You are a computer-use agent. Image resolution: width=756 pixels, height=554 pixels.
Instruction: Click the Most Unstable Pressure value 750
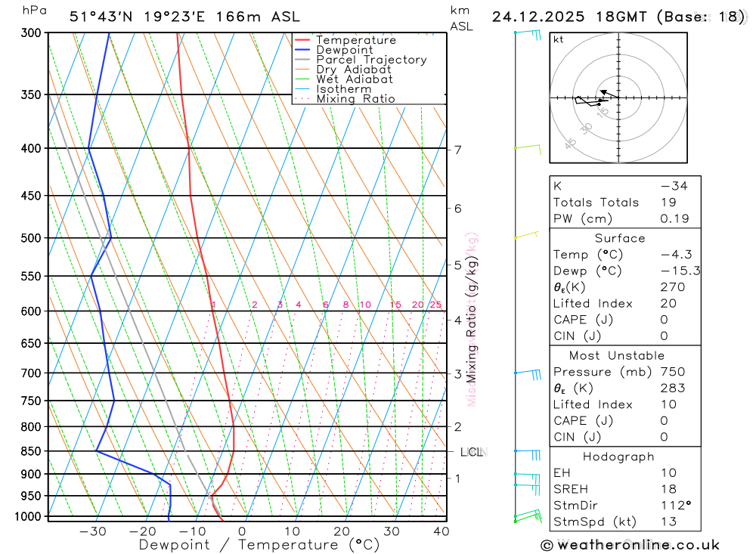(673, 372)
